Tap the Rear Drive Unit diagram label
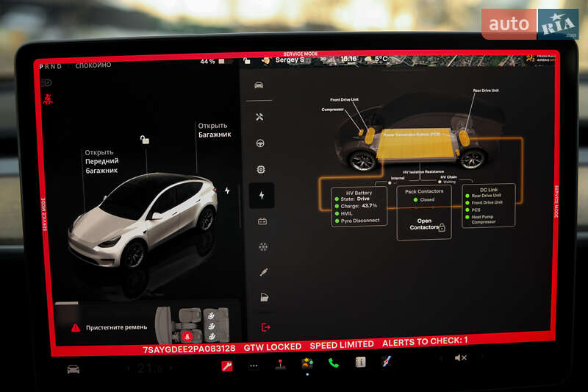588x392 pixels. (486, 90)
